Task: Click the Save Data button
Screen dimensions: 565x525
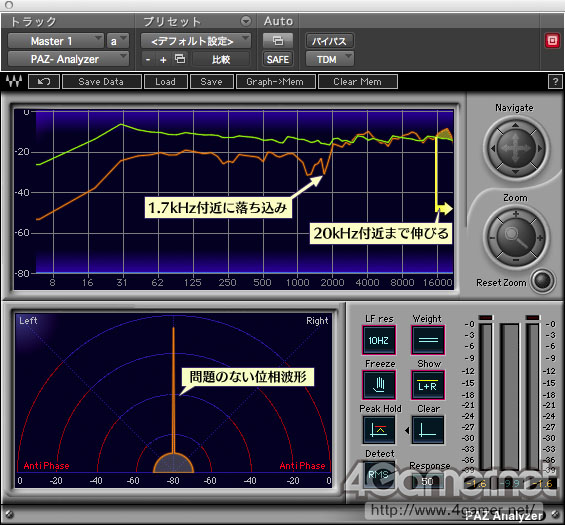Action: [x=102, y=82]
